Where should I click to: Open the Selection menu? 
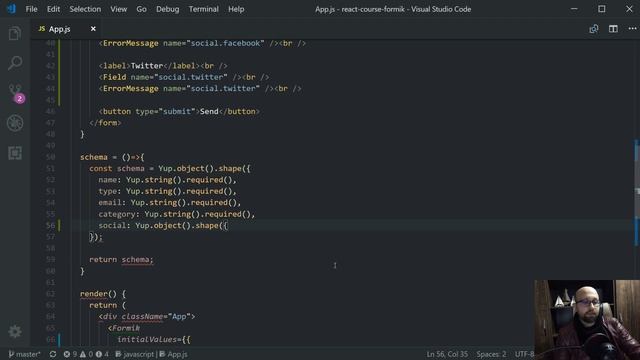click(x=85, y=9)
